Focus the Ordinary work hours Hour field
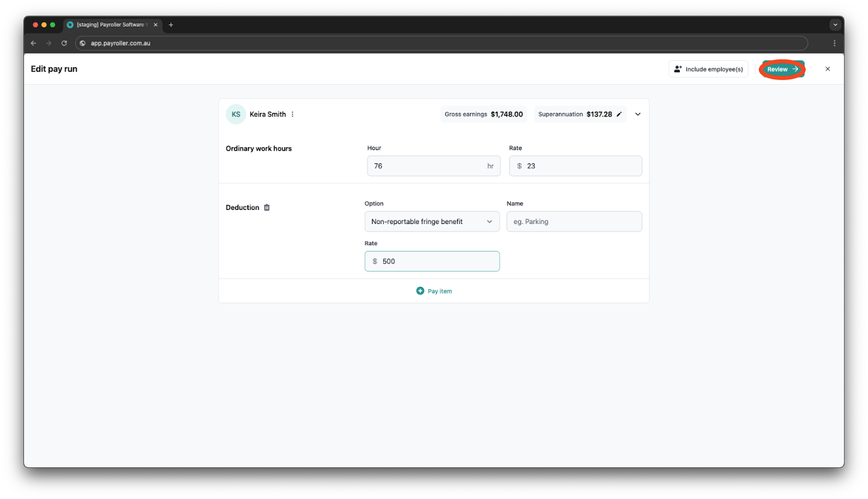 click(429, 166)
